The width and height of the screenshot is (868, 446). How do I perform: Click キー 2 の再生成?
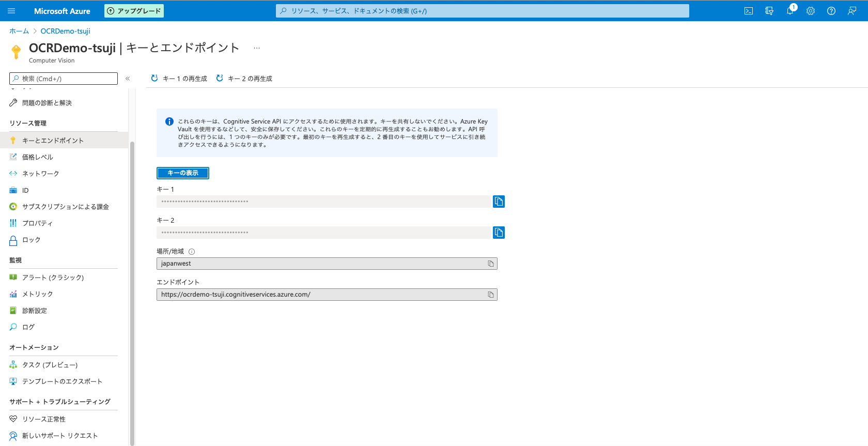coord(244,79)
